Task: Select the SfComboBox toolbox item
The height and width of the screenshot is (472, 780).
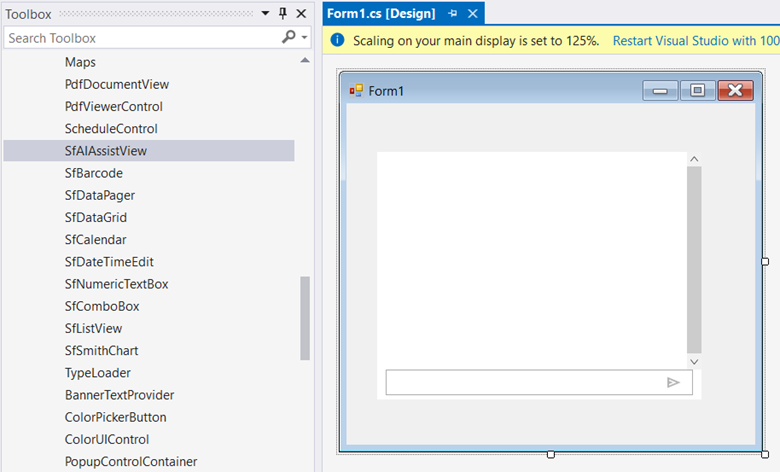Action: [102, 306]
